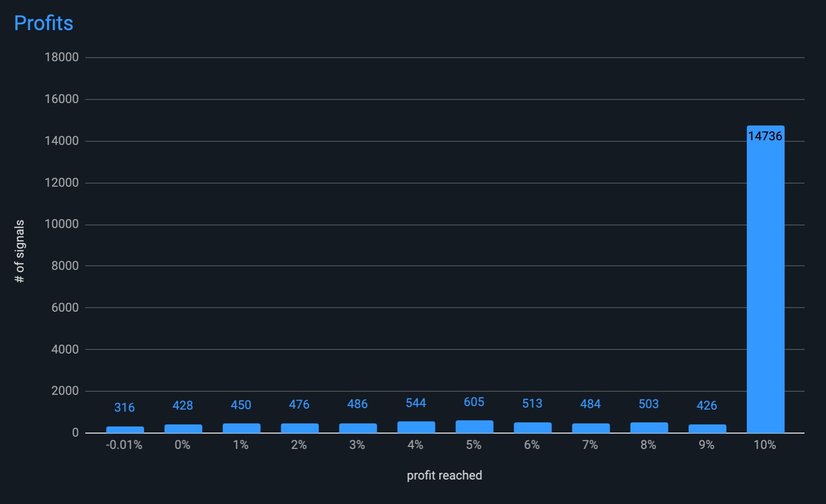Click the 605 data label
This screenshot has width=826, height=504.
[474, 402]
